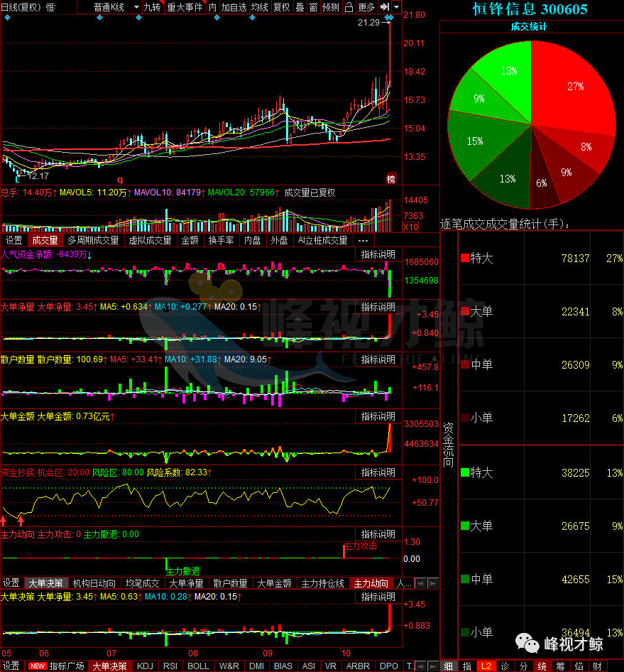This screenshot has height=672, width=624.
Task: Toggle the 窗 window button
Action: click(x=313, y=7)
